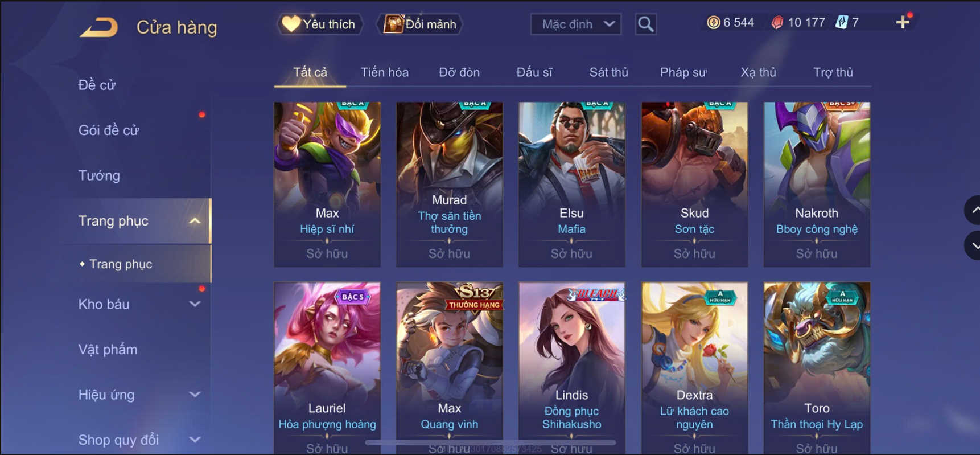Click the scroll-down arrow at right edge
This screenshot has height=455, width=980.
tap(973, 246)
